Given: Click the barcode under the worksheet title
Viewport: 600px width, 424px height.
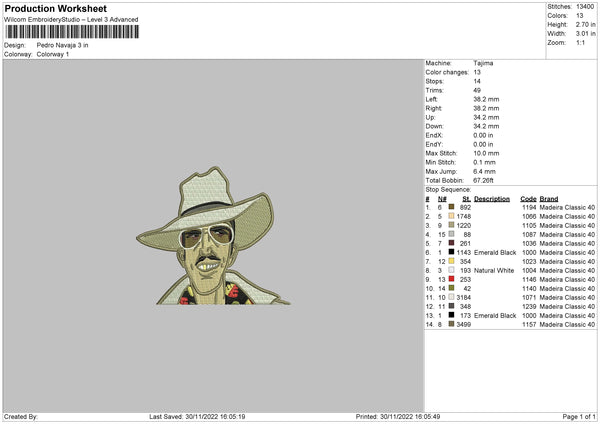Looking at the screenshot, I should pyautogui.click(x=72, y=32).
